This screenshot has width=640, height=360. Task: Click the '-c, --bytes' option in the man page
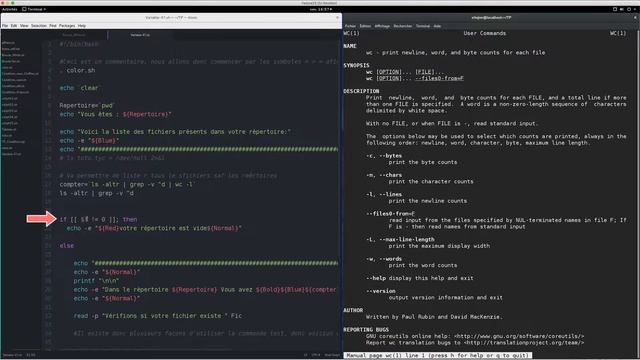tap(384, 156)
